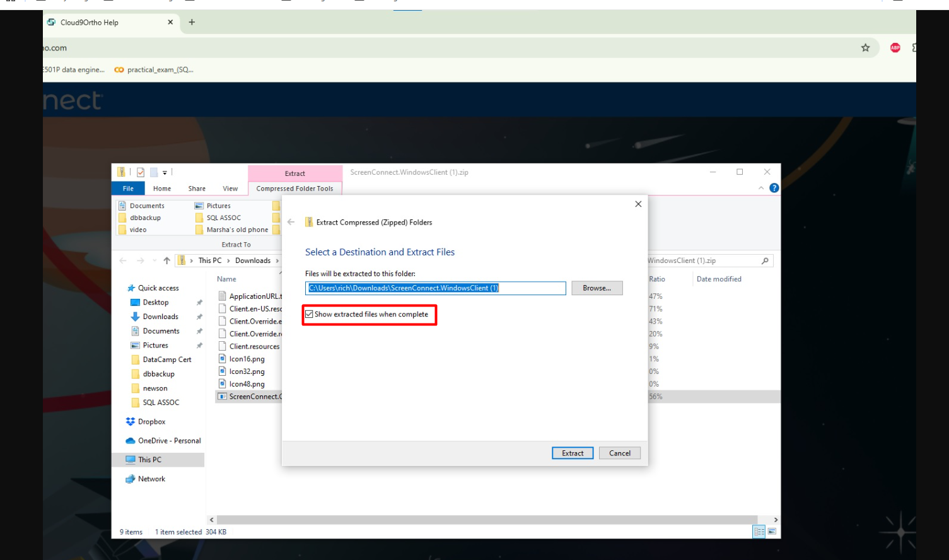
Task: Open DataCamp Cert folder in navigation pane
Action: tap(166, 359)
